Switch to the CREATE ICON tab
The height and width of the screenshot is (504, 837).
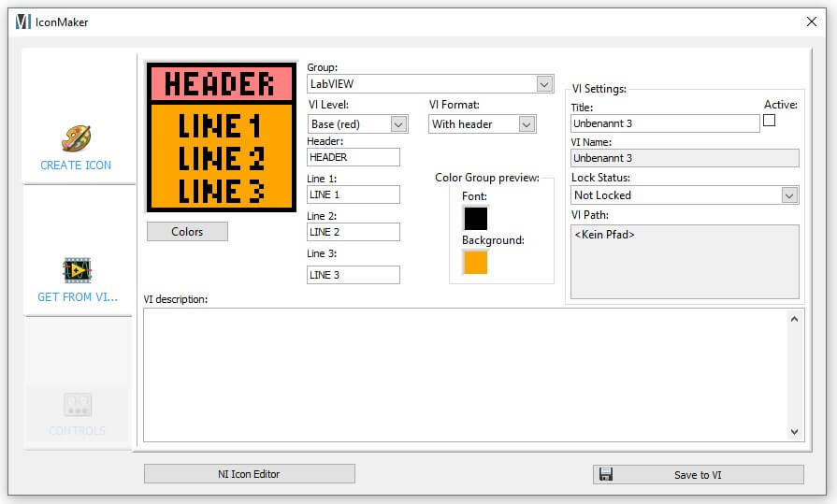pos(76,165)
